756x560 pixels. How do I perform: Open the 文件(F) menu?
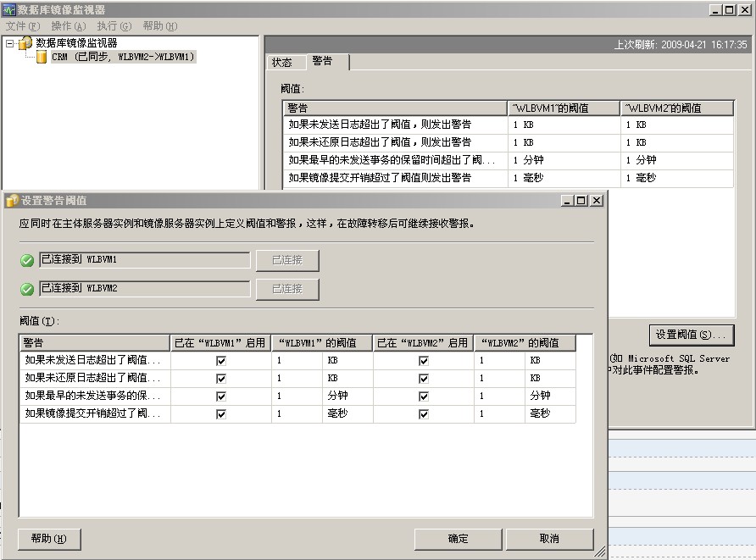point(22,26)
